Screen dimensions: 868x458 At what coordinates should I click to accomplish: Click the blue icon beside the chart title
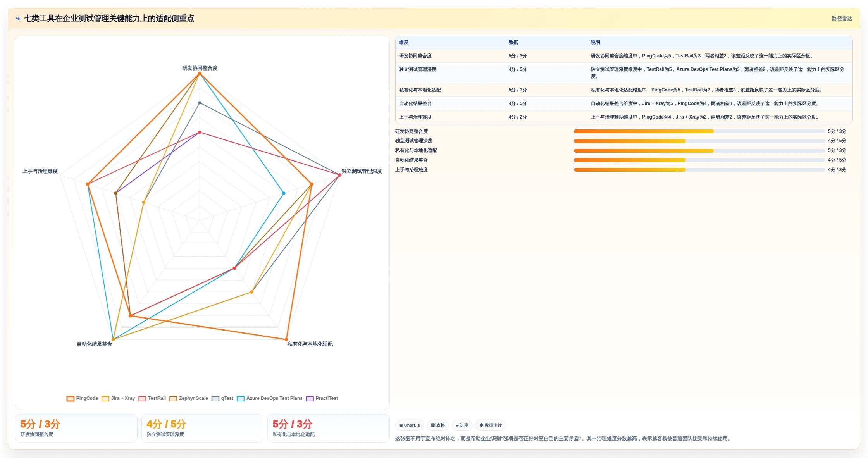pos(18,19)
